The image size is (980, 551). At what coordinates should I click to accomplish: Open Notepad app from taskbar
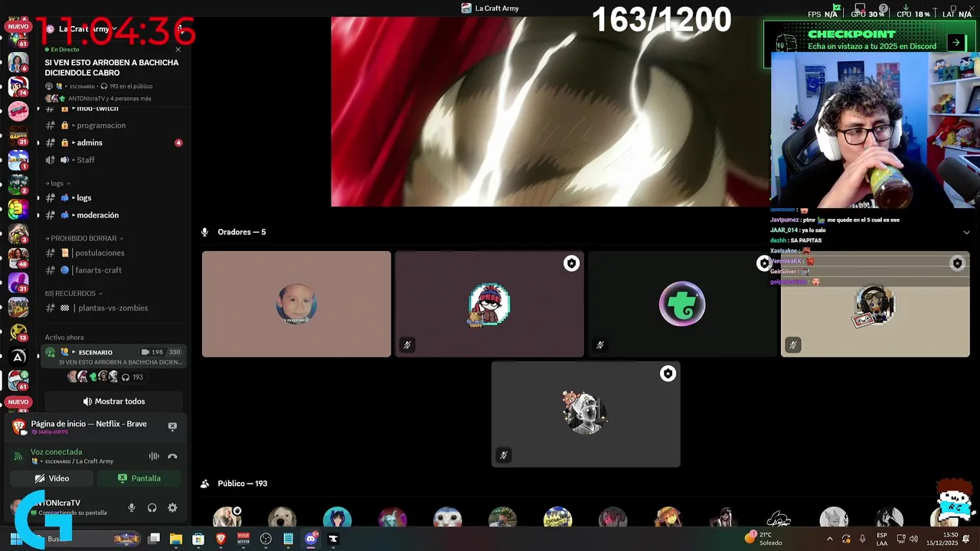[288, 539]
